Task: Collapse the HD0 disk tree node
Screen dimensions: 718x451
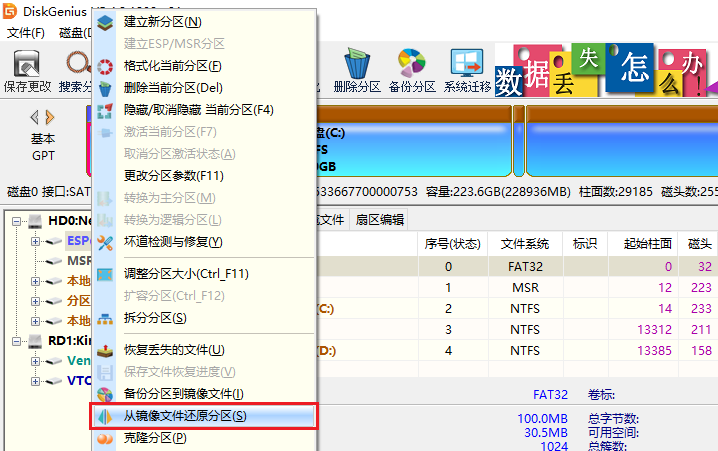Action: coord(16,222)
